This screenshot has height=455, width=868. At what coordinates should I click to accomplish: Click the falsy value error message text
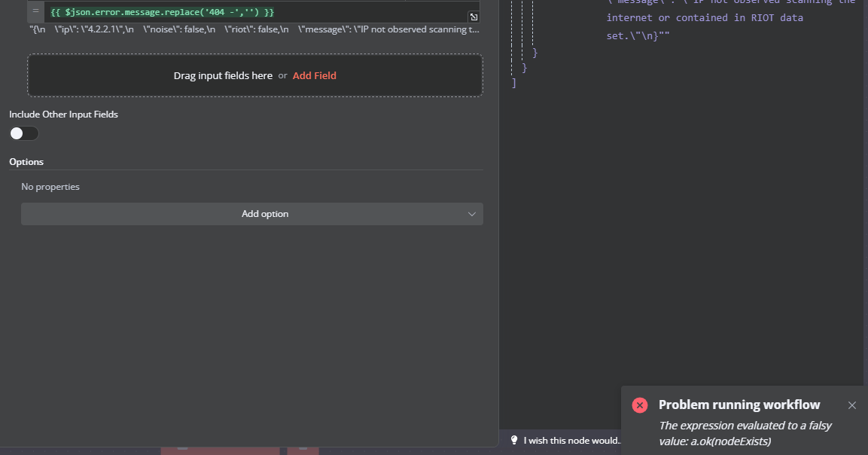point(745,433)
